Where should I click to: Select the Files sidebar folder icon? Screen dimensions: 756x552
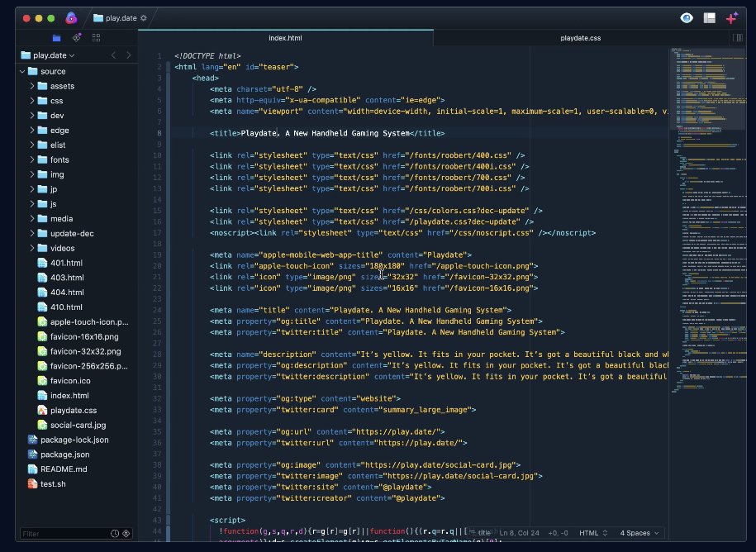tap(57, 38)
